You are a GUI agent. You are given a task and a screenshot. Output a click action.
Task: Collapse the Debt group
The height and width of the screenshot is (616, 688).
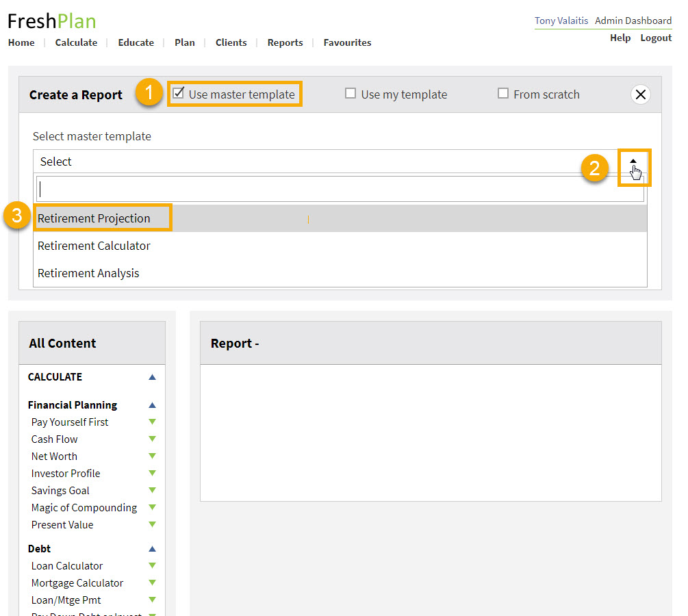click(x=152, y=548)
